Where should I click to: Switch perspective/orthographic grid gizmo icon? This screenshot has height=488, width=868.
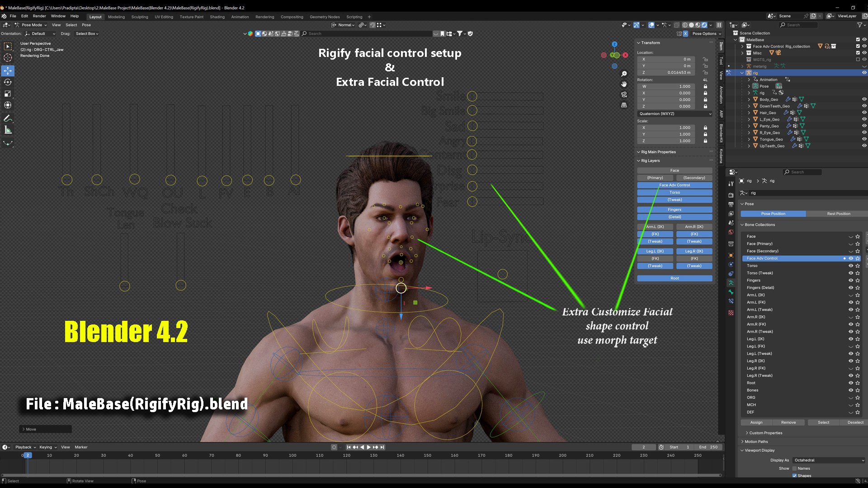[624, 105]
